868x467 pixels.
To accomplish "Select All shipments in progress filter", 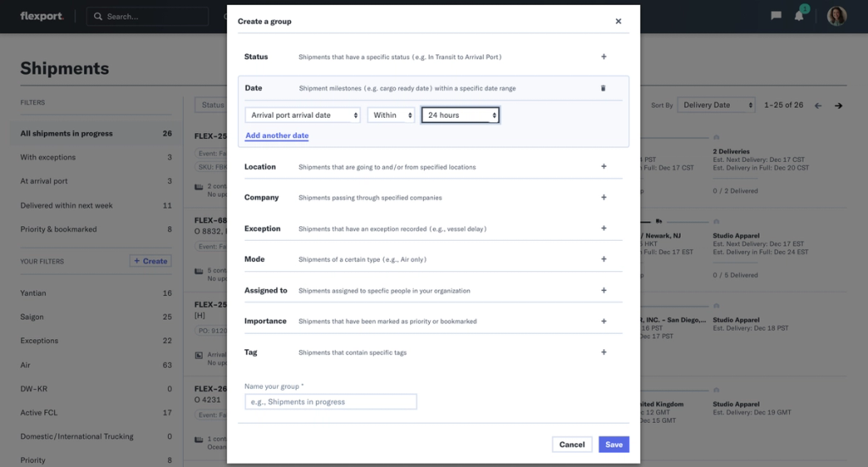I will click(x=96, y=133).
